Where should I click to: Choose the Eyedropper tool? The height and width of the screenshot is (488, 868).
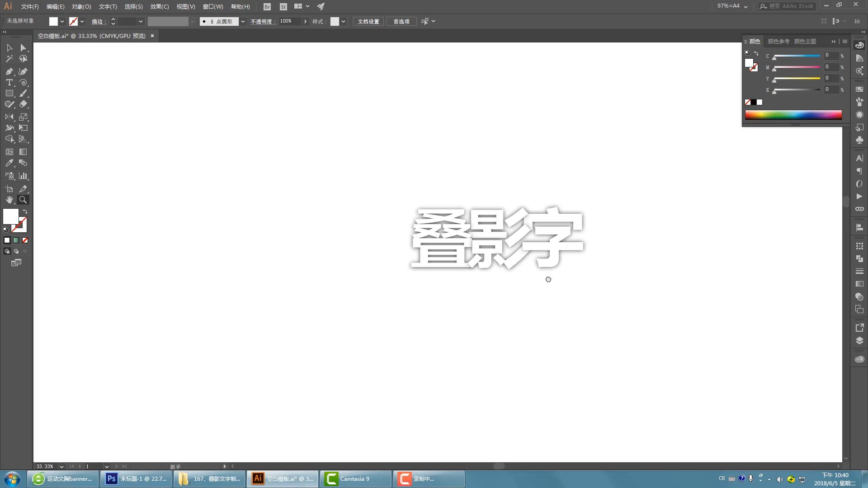click(9, 163)
